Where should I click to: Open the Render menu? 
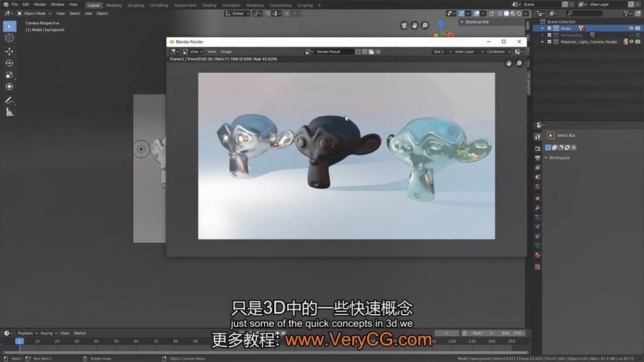click(x=40, y=4)
